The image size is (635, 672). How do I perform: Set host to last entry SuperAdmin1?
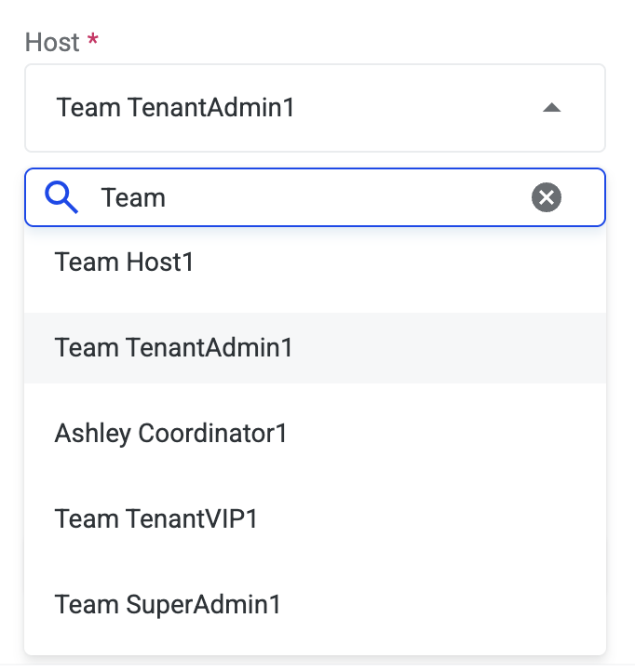tap(169, 605)
